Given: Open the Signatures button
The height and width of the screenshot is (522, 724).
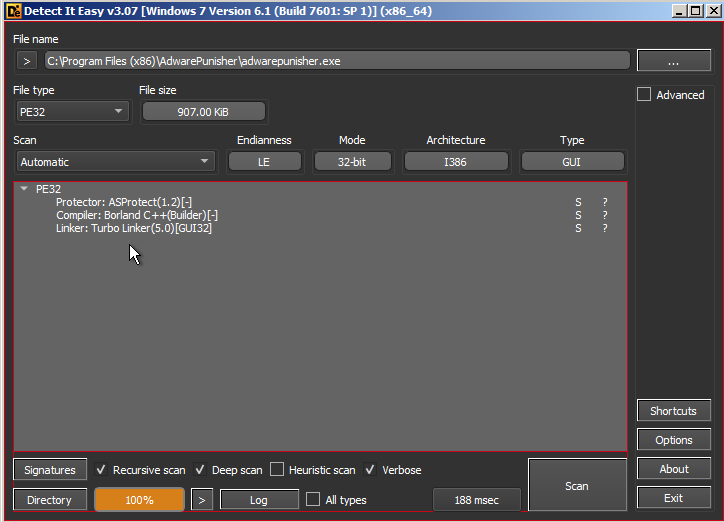Looking at the screenshot, I should click(50, 470).
